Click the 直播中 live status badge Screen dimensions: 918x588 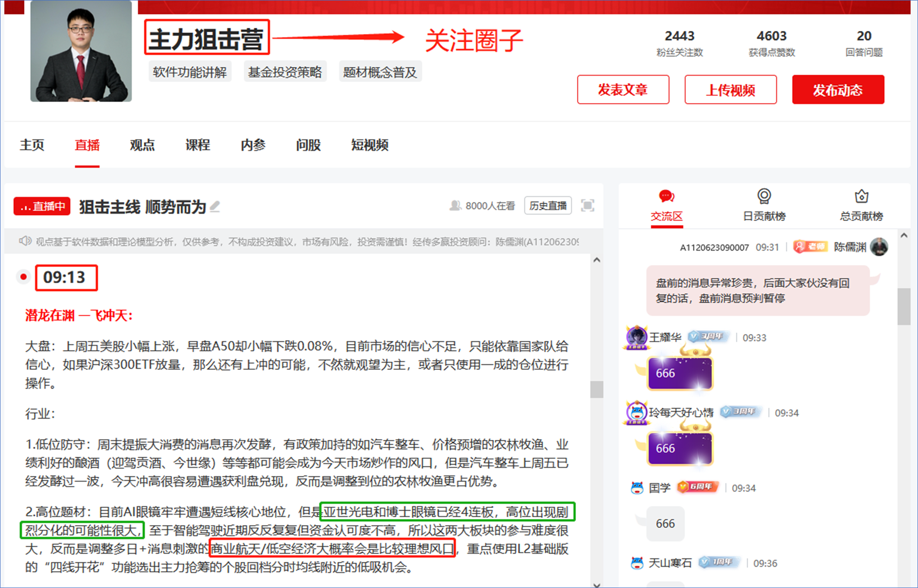(x=42, y=207)
